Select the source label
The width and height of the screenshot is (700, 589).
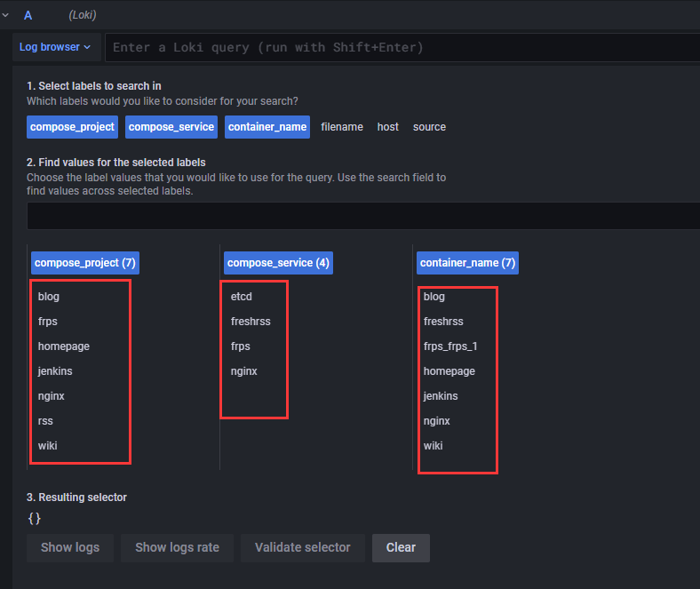(x=429, y=127)
